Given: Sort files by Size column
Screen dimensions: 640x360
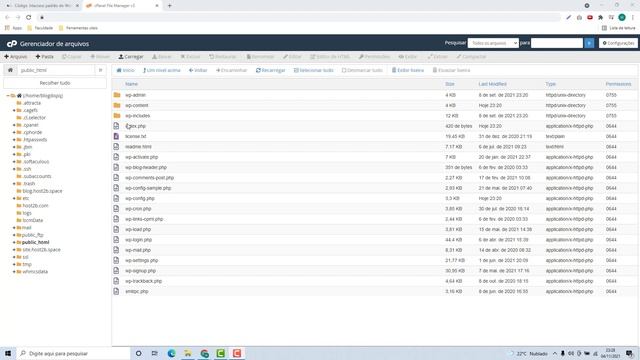Looking at the screenshot, I should click(x=450, y=84).
